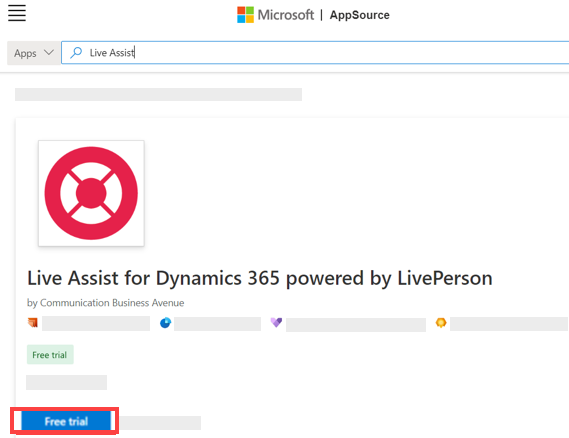Viewport: 569px width, 438px height.
Task: Click the green Free trial badge
Action: [50, 355]
